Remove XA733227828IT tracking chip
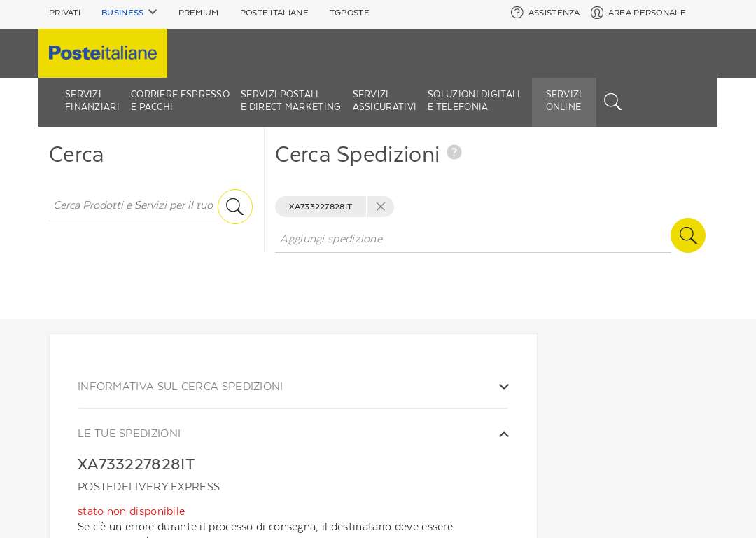 point(380,207)
